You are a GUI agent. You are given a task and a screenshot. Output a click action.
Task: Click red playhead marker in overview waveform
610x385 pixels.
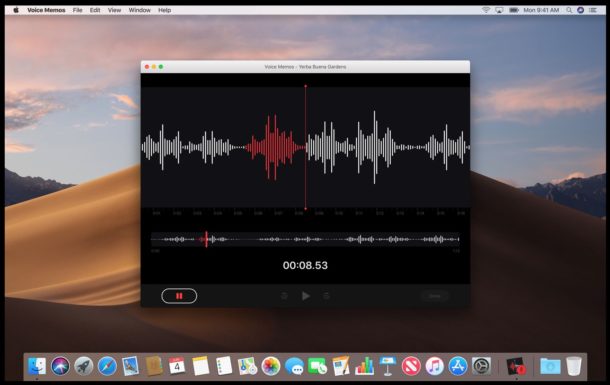tap(206, 239)
